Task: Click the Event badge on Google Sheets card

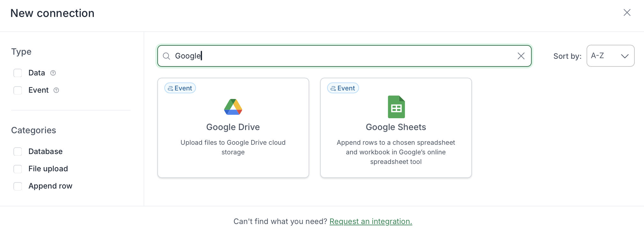Action: [x=343, y=88]
